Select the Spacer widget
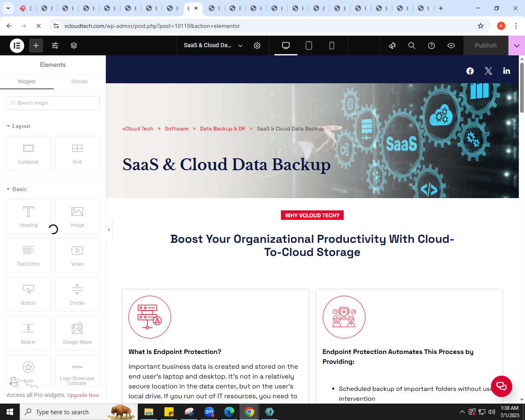The height and width of the screenshot is (420, 525). [x=28, y=333]
